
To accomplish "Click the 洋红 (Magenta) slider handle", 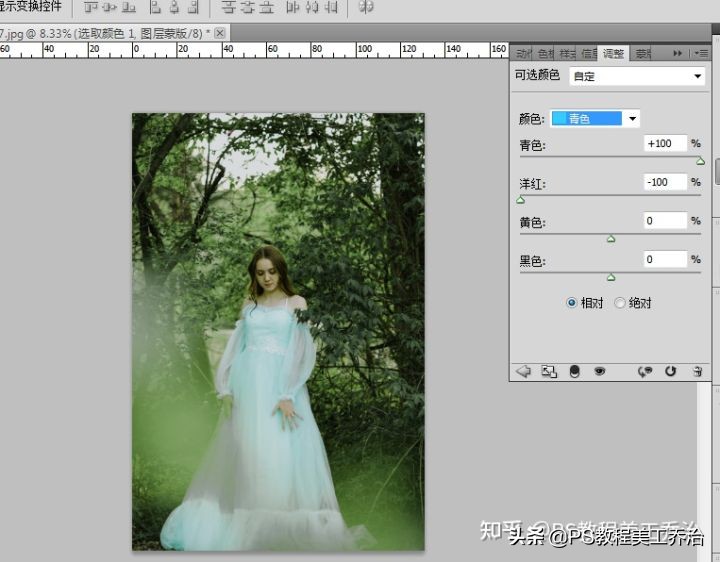I will (x=520, y=200).
